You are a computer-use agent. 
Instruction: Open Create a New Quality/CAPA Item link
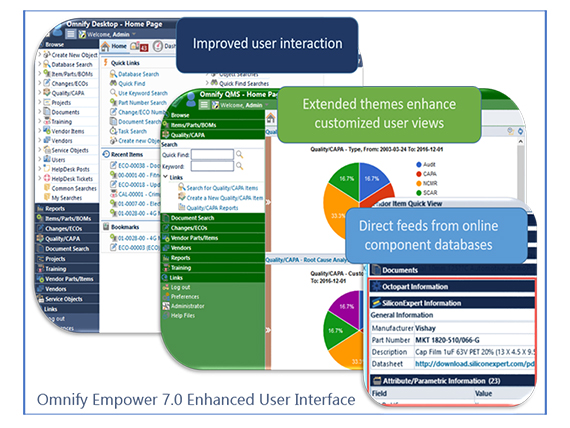pos(225,198)
